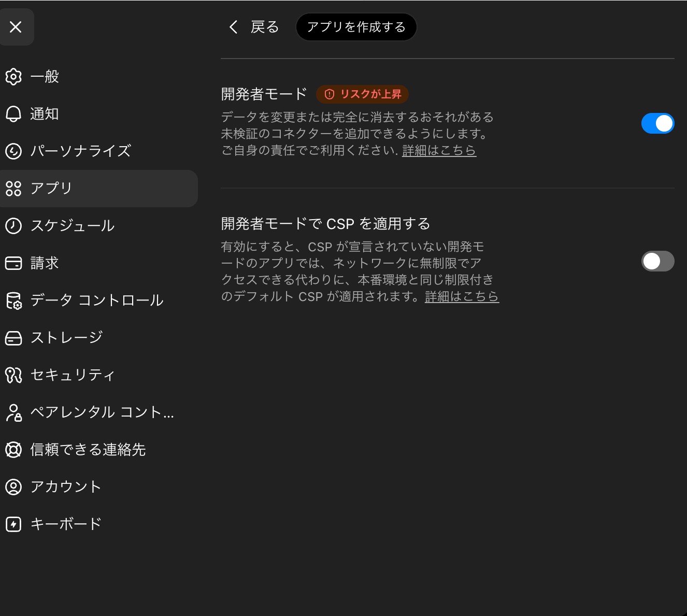This screenshot has height=616, width=687.
Task: Click the パーソナライズ sidebar icon
Action: point(13,151)
